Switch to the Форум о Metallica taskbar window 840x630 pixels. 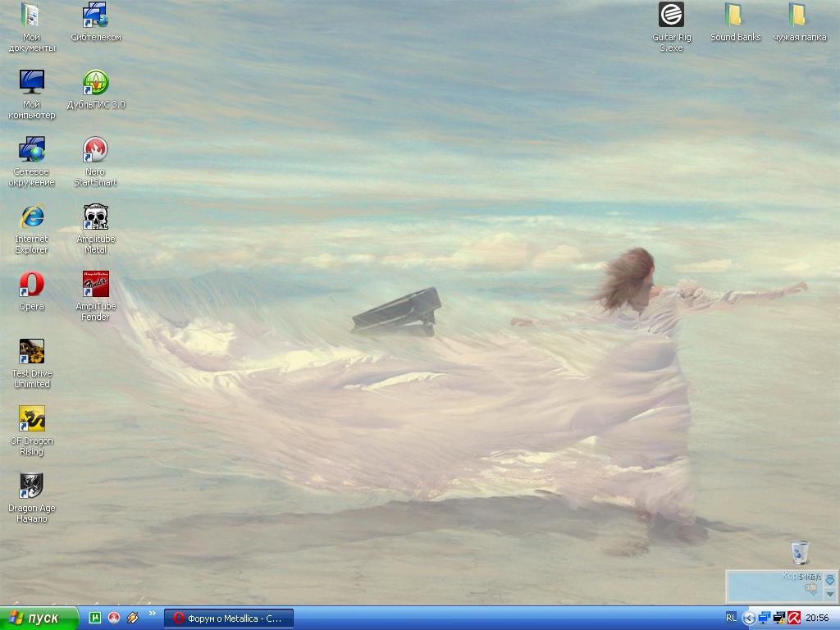coord(229,619)
